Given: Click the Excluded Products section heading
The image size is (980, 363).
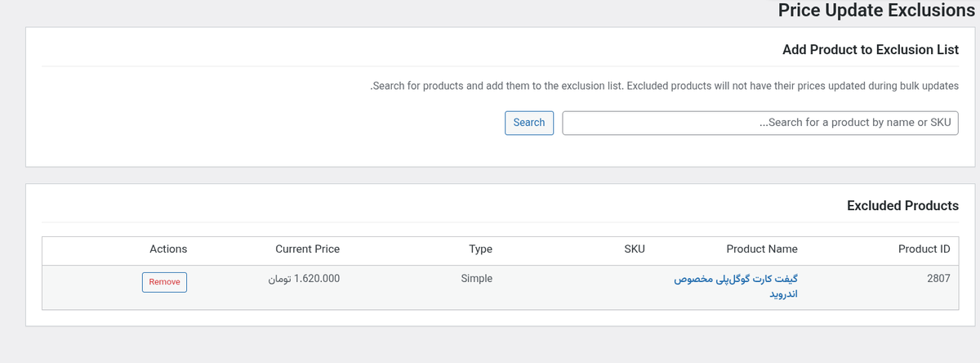Looking at the screenshot, I should pyautogui.click(x=902, y=205).
